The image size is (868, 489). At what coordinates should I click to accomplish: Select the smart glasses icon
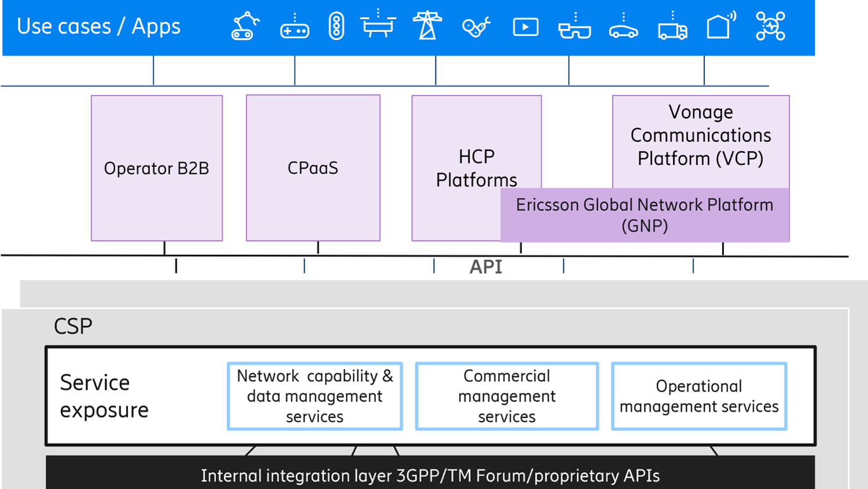tap(573, 26)
